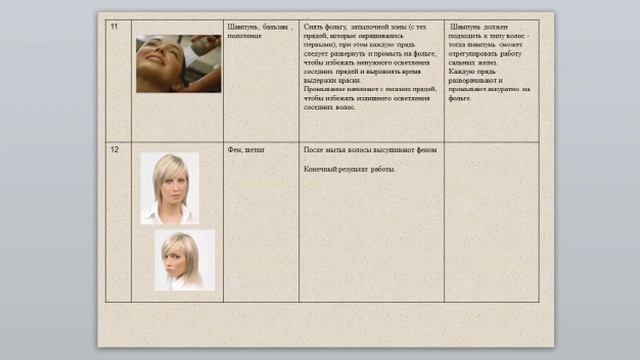Click the side-facing blonde hairstyle photo
Image resolution: width=640 pixels, height=360 pixels.
coord(185,260)
